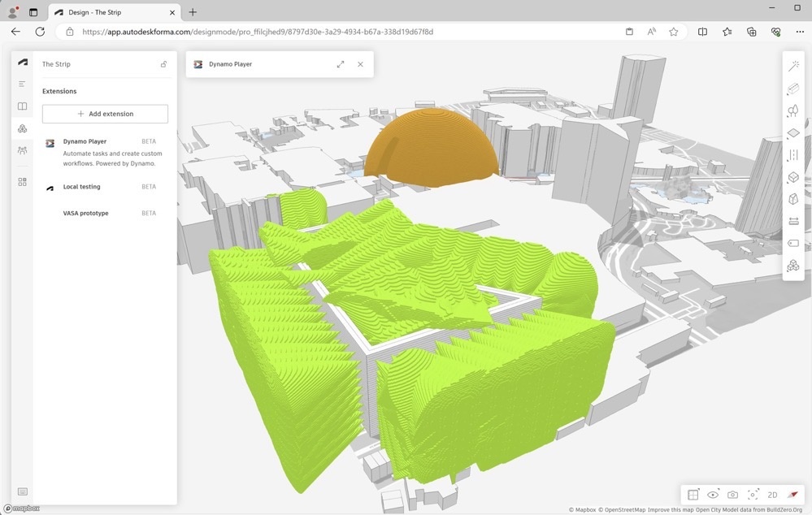Open the collaborators people icon
Viewport: 812px width, 515px height.
[x=23, y=150]
